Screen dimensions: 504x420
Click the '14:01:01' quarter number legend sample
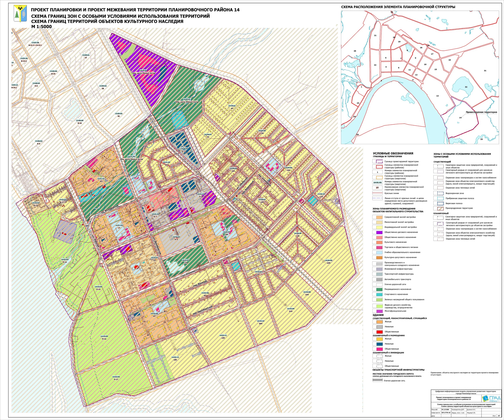pos(377,182)
